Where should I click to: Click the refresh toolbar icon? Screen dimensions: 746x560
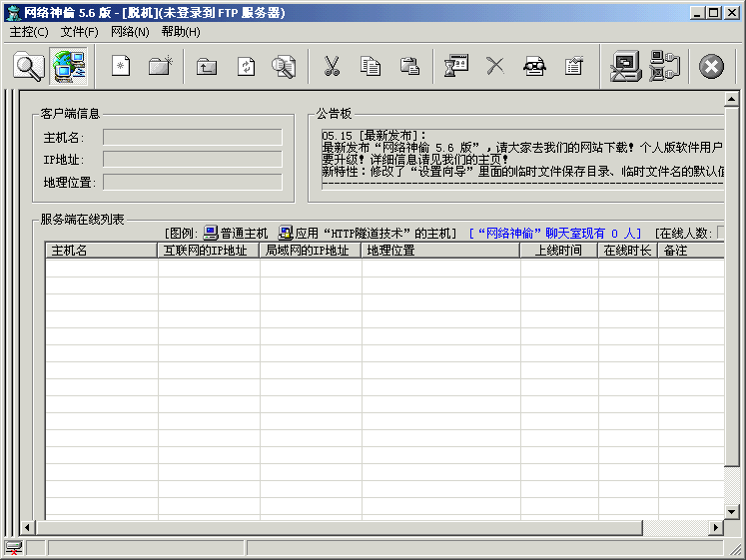point(246,67)
